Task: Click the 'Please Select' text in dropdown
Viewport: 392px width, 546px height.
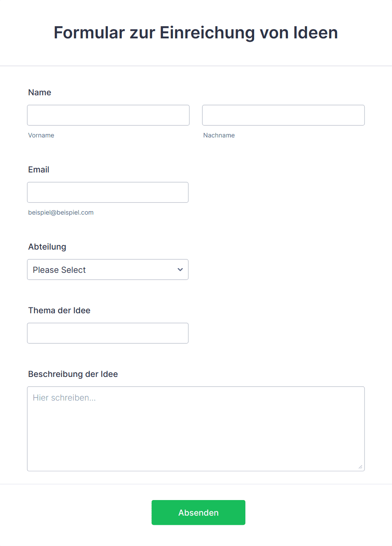Action: pos(59,270)
